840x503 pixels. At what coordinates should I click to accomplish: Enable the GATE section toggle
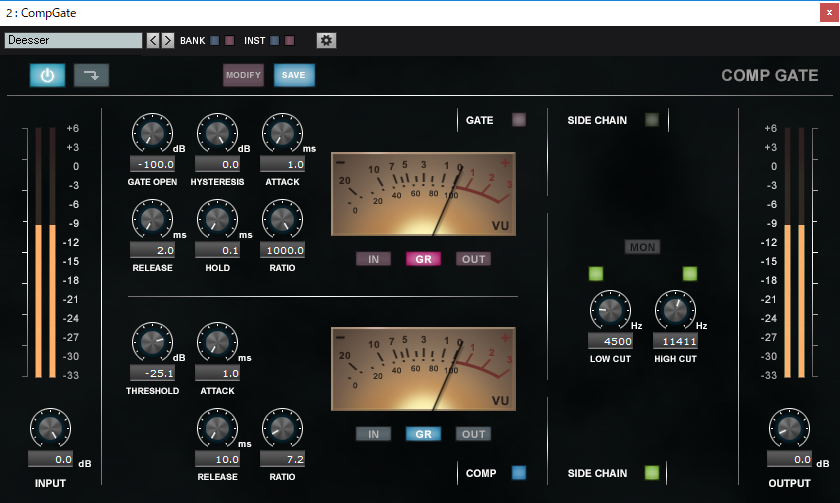pyautogui.click(x=519, y=119)
